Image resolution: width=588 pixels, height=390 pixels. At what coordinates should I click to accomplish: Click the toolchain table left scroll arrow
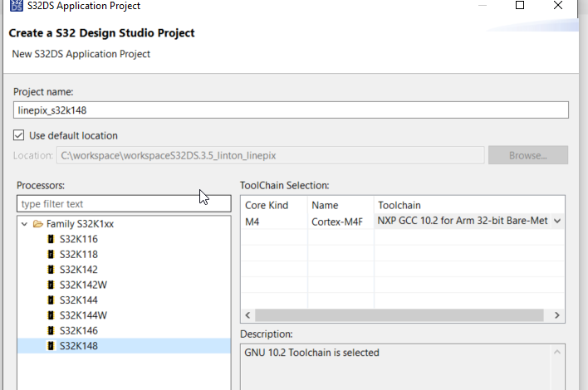(x=247, y=315)
